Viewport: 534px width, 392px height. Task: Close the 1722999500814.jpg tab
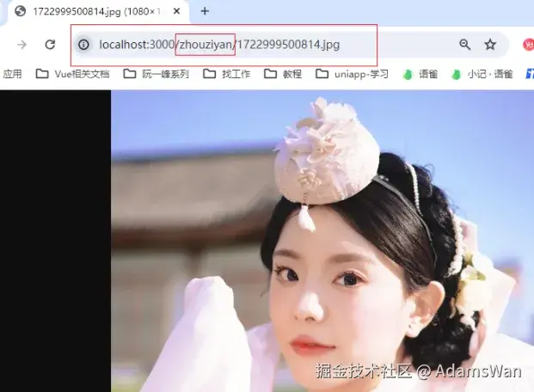click(176, 11)
